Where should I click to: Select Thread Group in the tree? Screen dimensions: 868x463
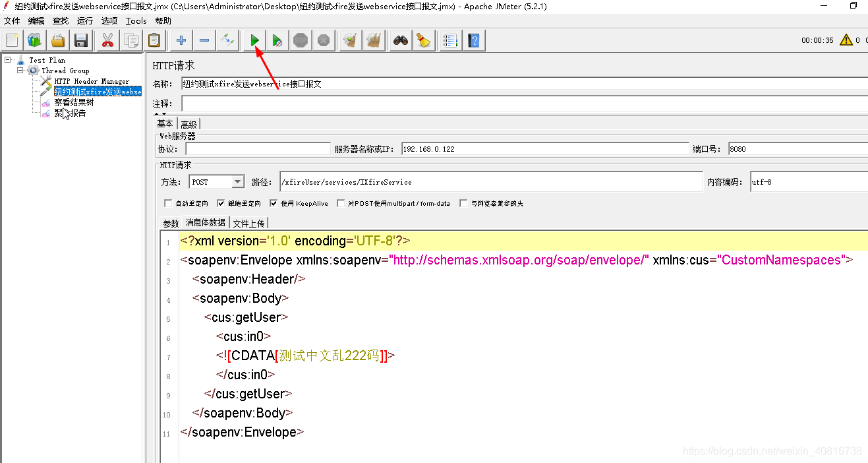click(x=65, y=71)
